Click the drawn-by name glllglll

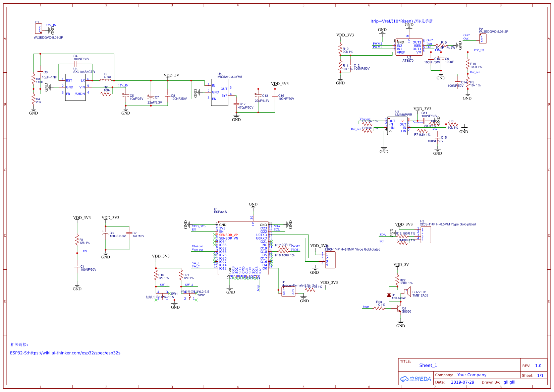click(509, 382)
